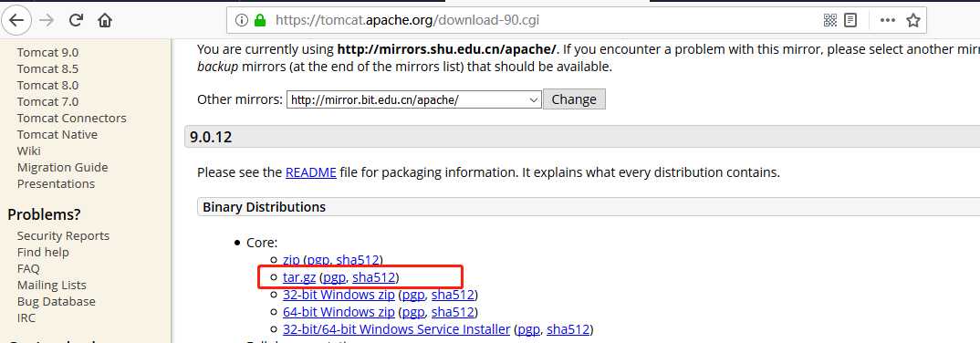Bookmark this page with star icon
Image resolution: width=980 pixels, height=343 pixels.
pos(913,21)
